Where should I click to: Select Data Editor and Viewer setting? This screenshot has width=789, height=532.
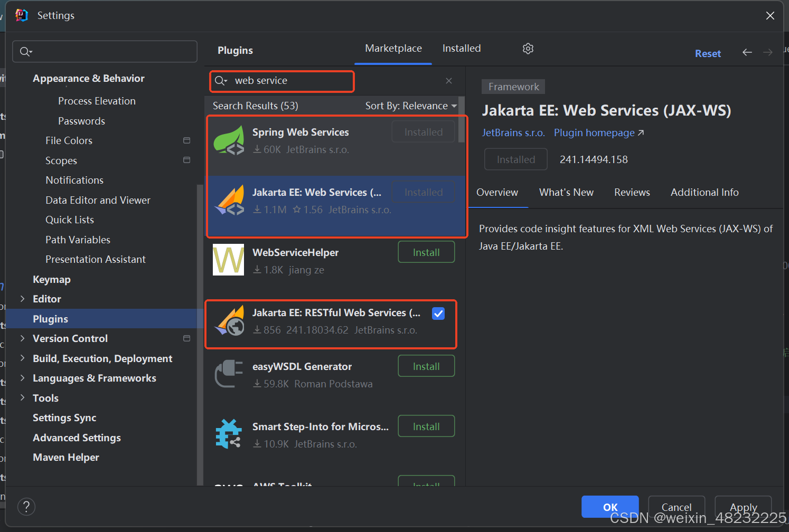[x=98, y=200]
